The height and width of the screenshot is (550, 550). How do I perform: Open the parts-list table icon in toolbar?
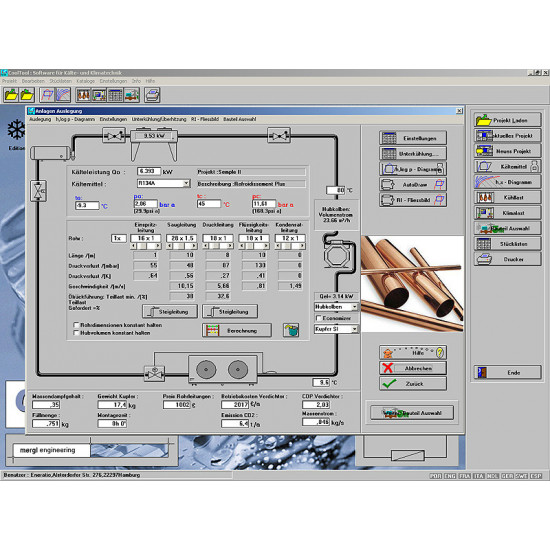115,95
